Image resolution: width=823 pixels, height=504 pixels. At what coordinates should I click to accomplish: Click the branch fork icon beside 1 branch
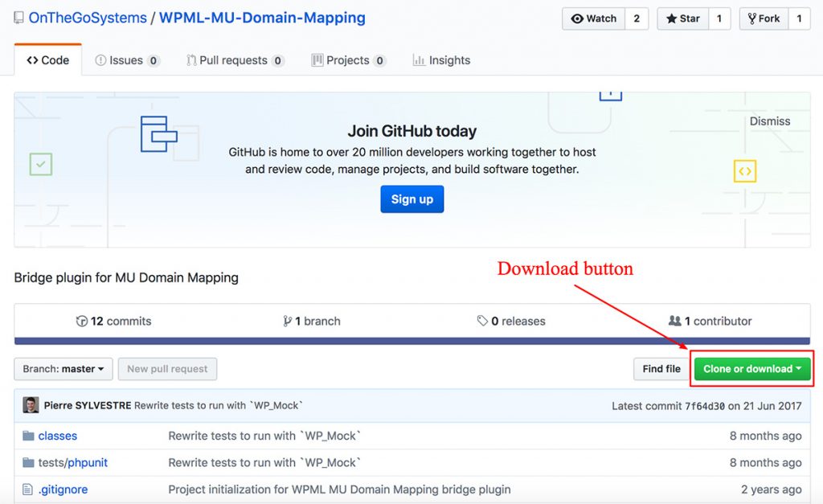point(287,322)
